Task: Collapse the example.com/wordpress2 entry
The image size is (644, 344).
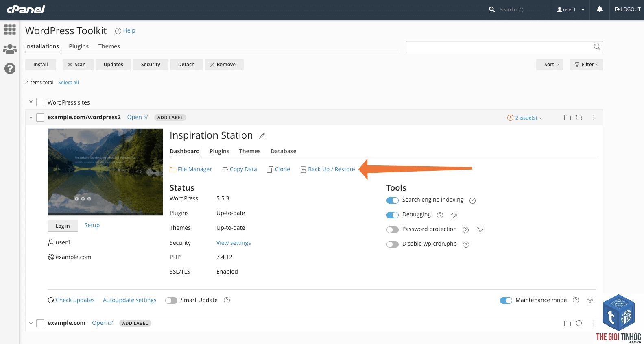Action: (31, 118)
